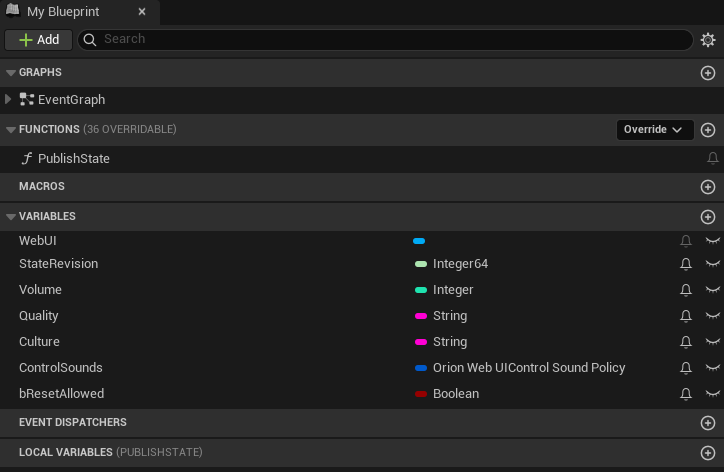Click the PublishState function icon
This screenshot has width=724, height=472.
(27, 158)
